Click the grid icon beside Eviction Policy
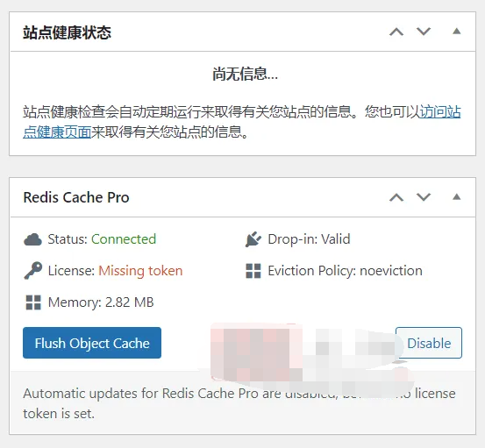485x448 pixels. pyautogui.click(x=253, y=271)
